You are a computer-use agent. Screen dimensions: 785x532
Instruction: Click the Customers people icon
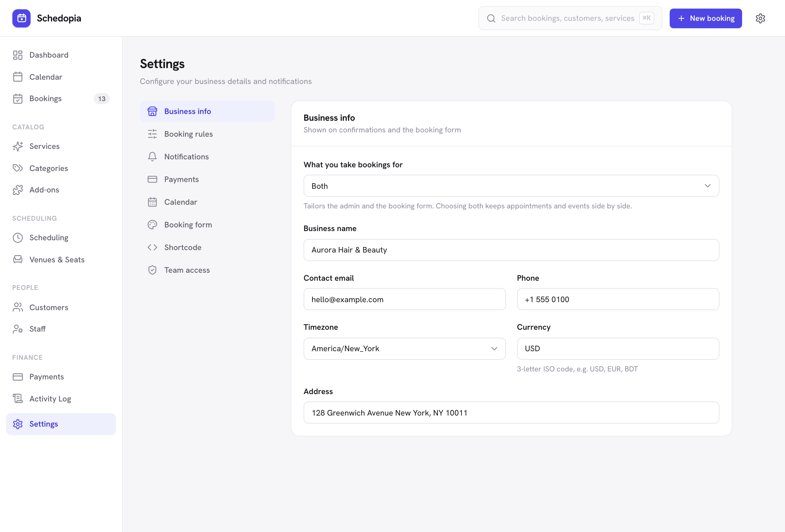click(x=17, y=307)
